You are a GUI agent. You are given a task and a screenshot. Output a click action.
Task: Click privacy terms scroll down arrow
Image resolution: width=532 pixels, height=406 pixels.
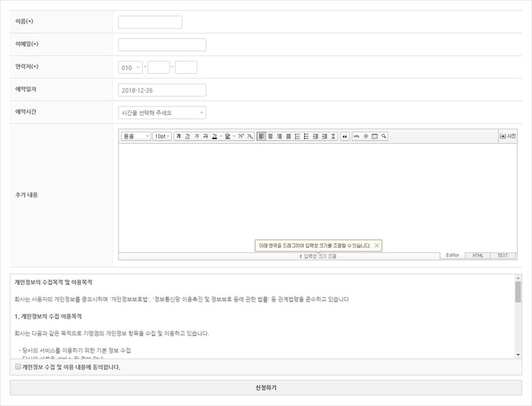[518, 355]
